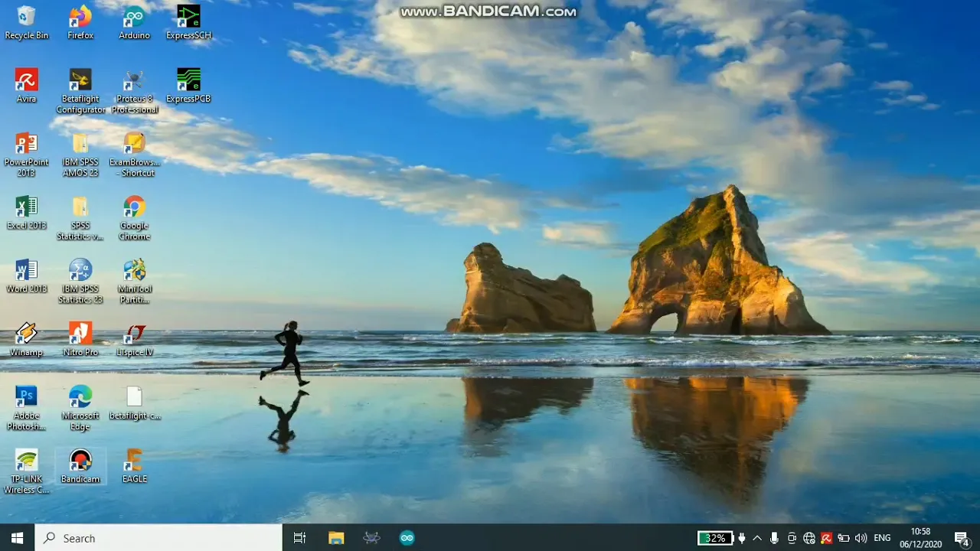Select the IBM SPSS AMOS 23 folder

[80, 155]
